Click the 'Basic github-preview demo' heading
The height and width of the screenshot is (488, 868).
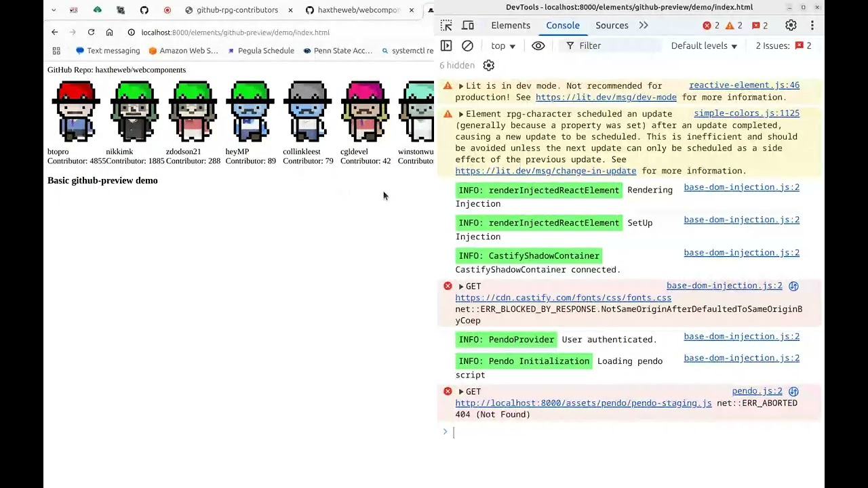pos(102,180)
